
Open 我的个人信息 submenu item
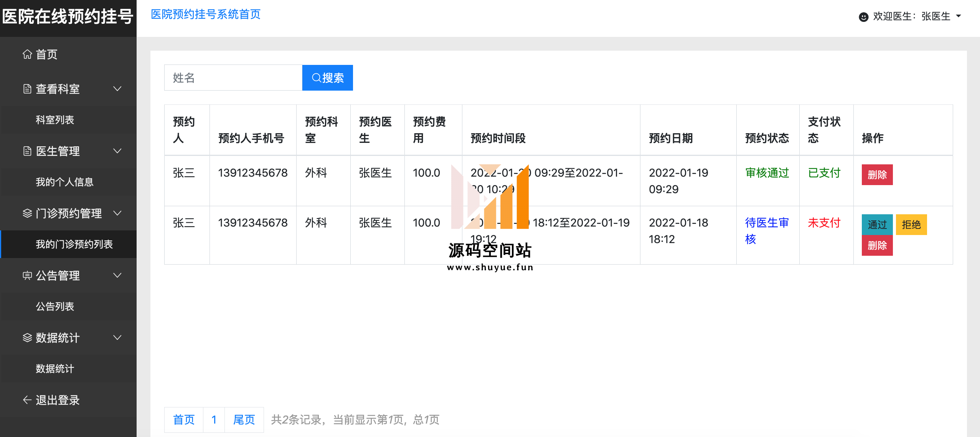(64, 182)
